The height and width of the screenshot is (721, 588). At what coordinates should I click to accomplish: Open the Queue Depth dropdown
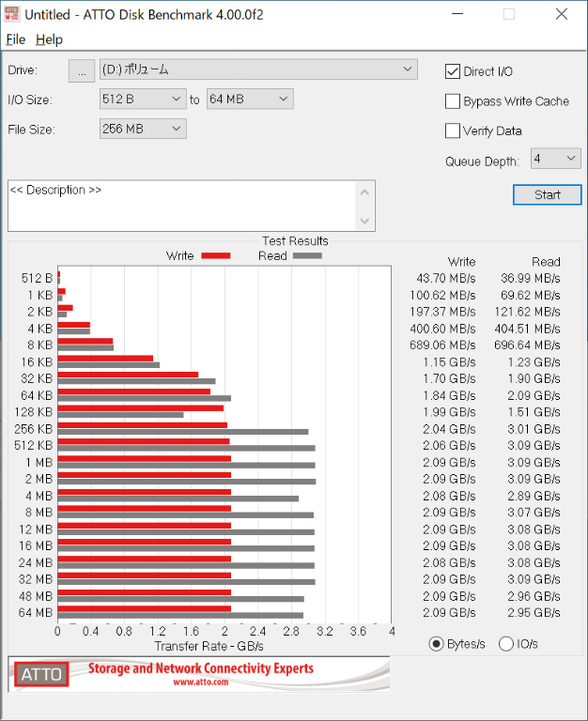tap(556, 159)
